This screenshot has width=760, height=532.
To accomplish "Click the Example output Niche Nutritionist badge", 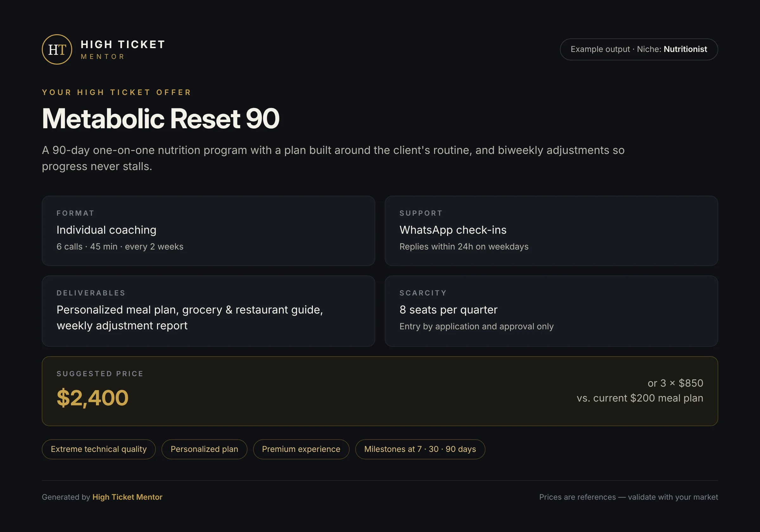I will point(638,49).
